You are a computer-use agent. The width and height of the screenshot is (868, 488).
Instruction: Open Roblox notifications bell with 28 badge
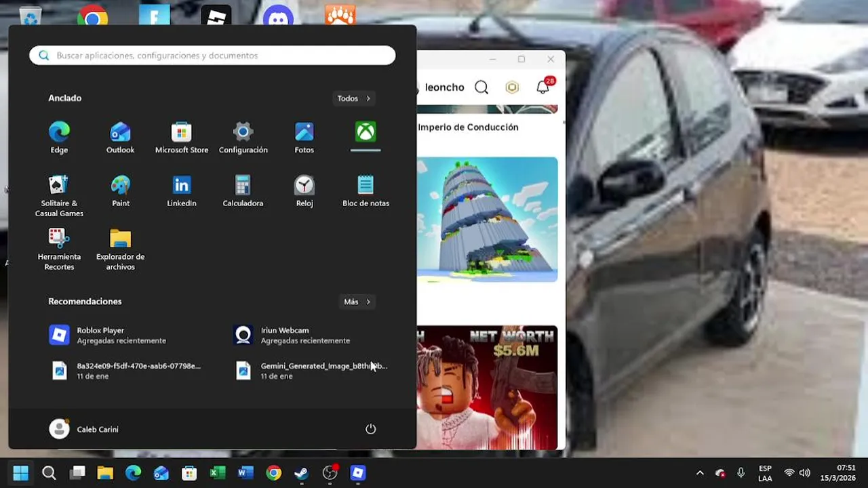click(544, 86)
